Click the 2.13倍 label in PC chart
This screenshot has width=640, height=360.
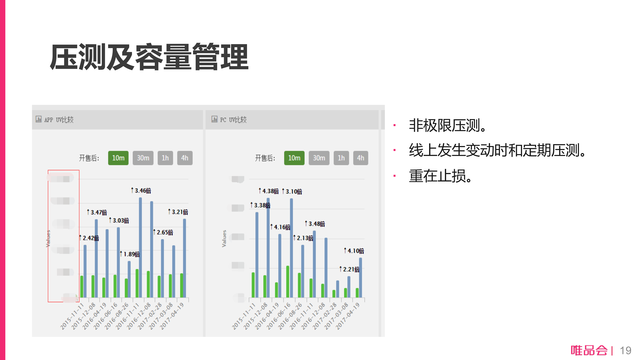(303, 238)
